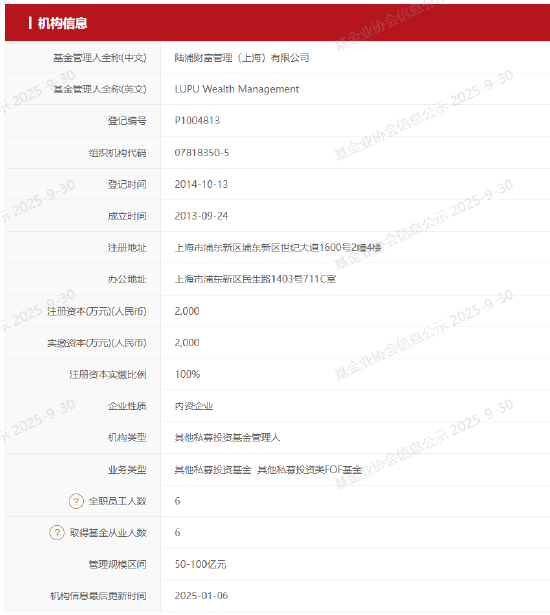Click the last update date 2025-01-06
Screen dimensions: 550x615
[x=201, y=595]
